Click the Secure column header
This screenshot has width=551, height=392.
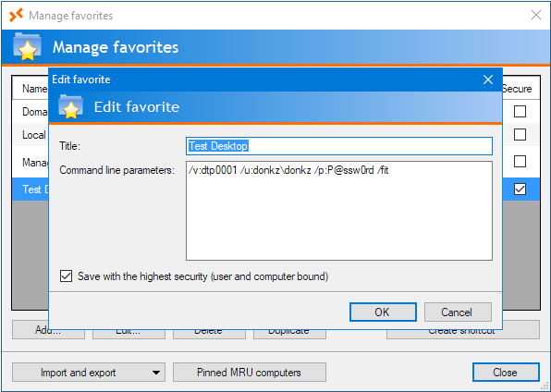click(x=517, y=89)
